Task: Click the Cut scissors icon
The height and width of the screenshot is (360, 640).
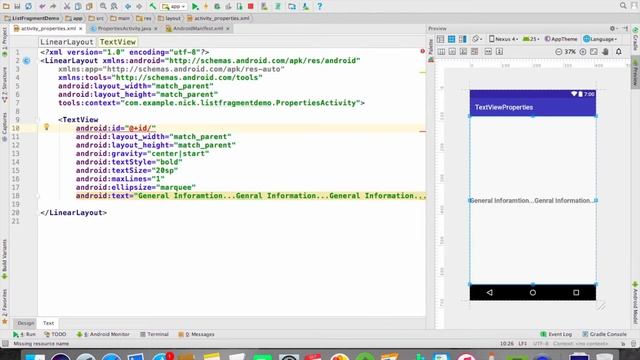Action: 67,6
